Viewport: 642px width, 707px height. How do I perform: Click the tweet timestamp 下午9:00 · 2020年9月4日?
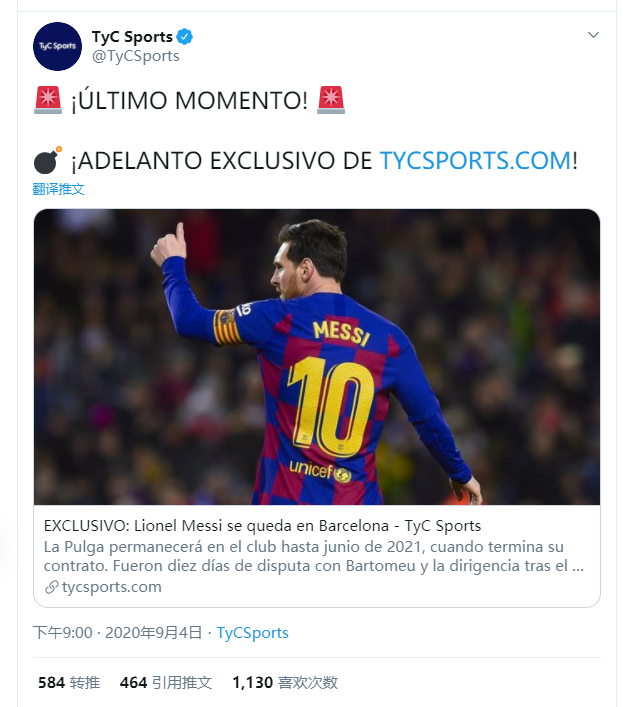(x=119, y=633)
